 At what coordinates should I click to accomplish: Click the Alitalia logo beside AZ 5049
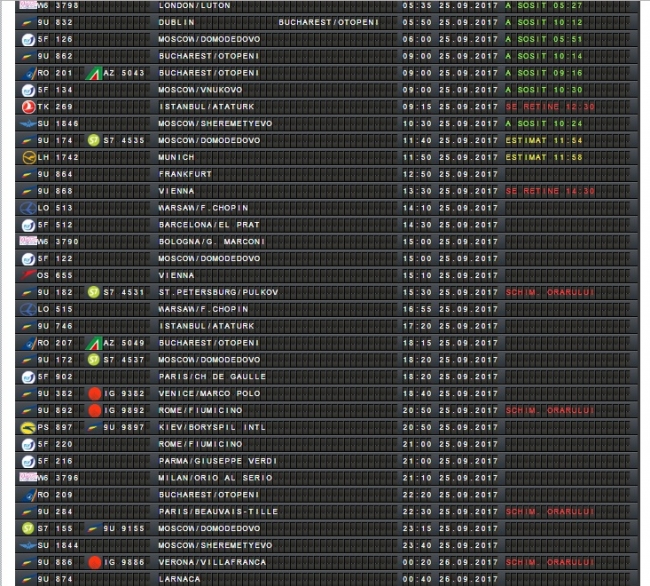click(x=94, y=343)
